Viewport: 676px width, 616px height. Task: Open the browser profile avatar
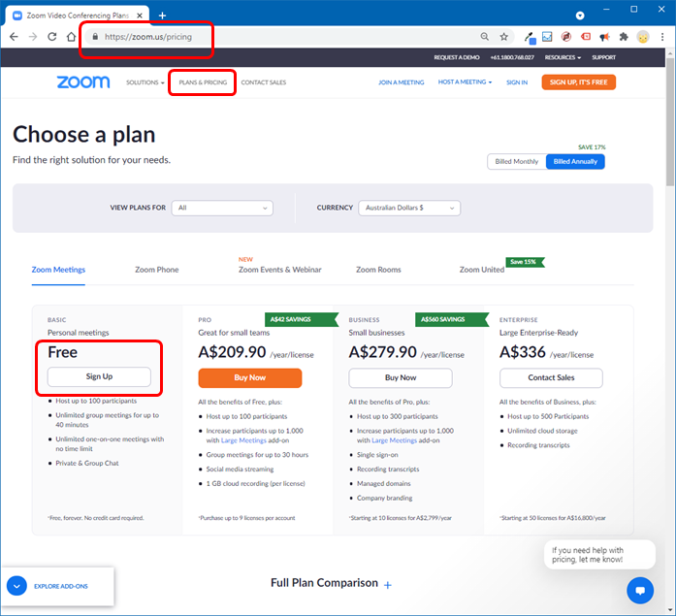click(x=643, y=37)
